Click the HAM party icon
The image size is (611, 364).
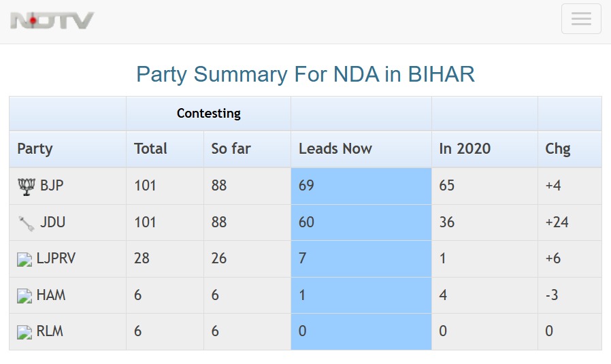point(24,296)
